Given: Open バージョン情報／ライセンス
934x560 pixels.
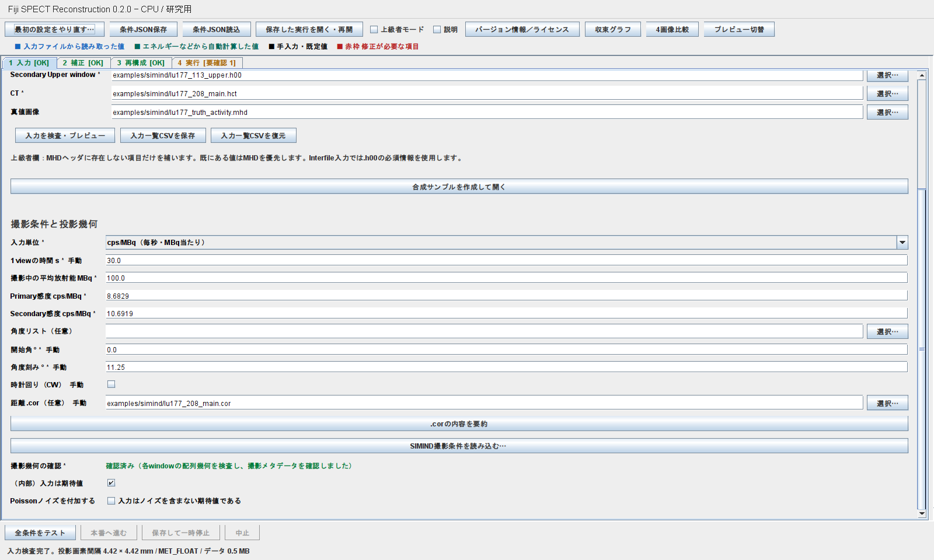Looking at the screenshot, I should click(x=522, y=29).
